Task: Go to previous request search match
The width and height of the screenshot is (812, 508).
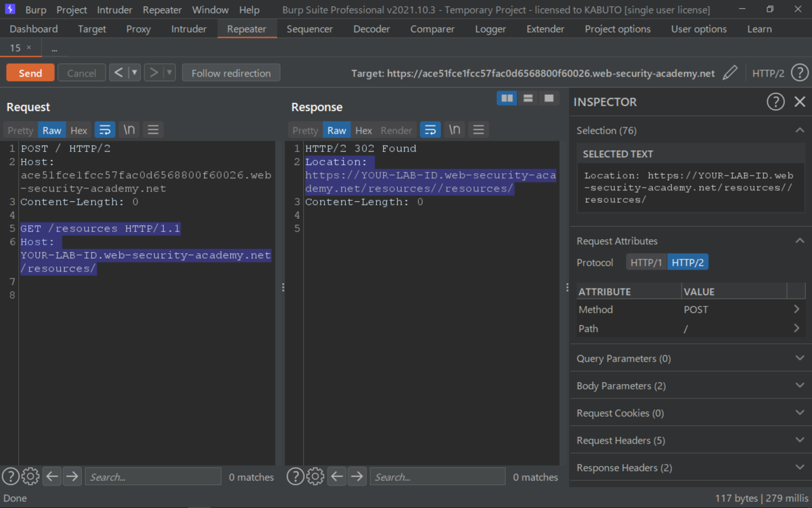Action: point(52,477)
